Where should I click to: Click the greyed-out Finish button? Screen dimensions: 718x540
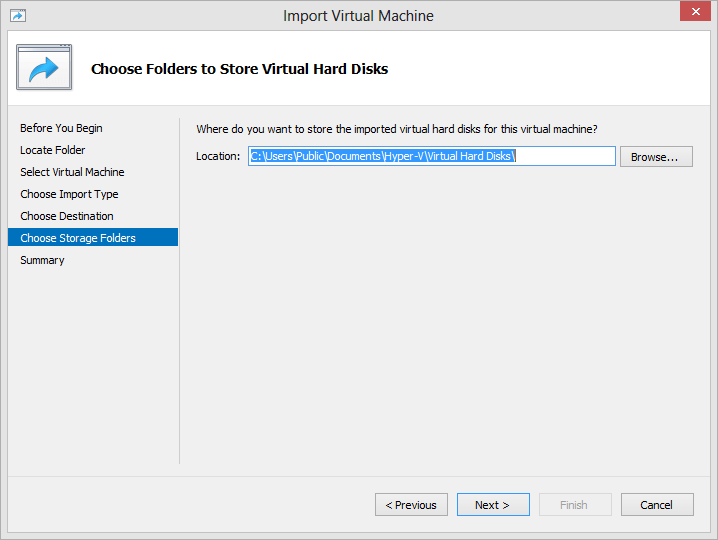[x=575, y=505]
